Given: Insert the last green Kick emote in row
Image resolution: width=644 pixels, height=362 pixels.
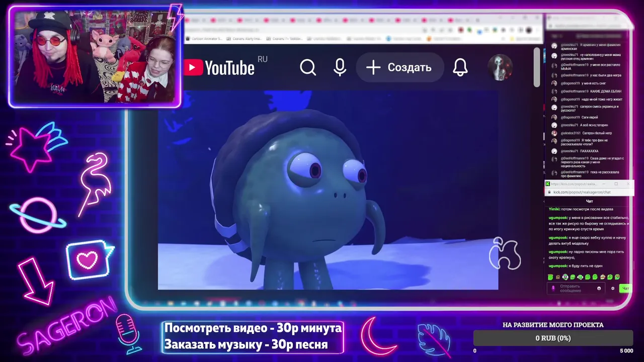Looking at the screenshot, I should [x=617, y=277].
